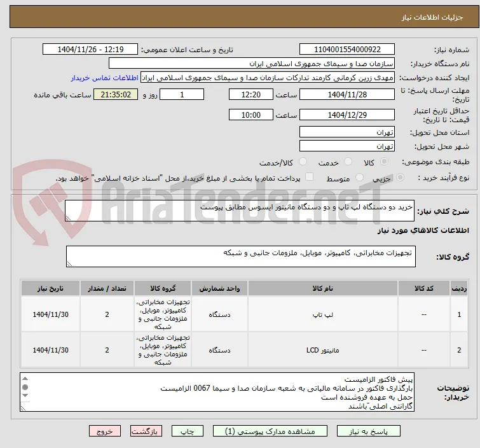Click the resize handle of گروه کالا textarea
The height and width of the screenshot is (448, 480).
(x=69, y=264)
